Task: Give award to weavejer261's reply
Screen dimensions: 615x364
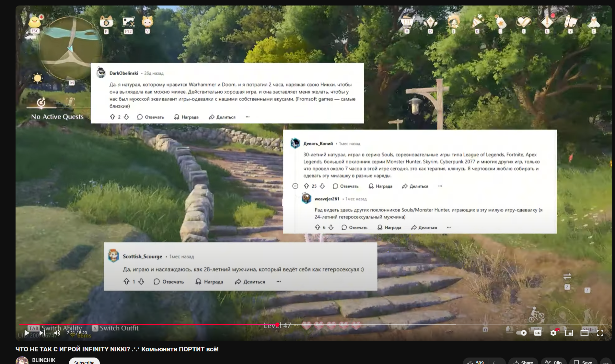Action: click(389, 227)
